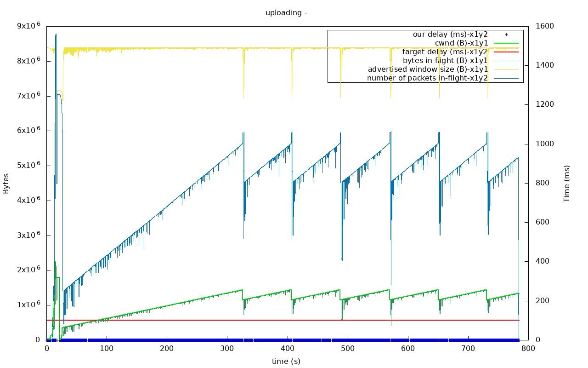Click the 7x10^6 left axis tick label
Screen dimensions: 588x368
[28, 96]
